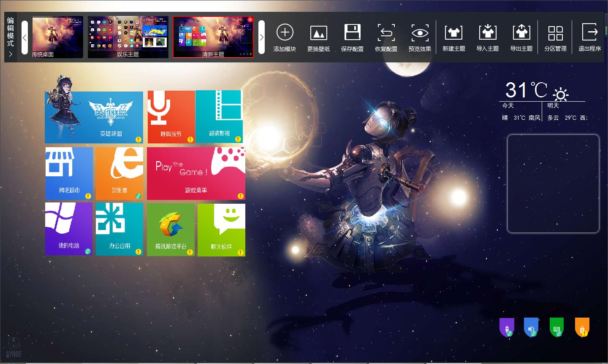Click the purple shield plug icon

point(507,328)
